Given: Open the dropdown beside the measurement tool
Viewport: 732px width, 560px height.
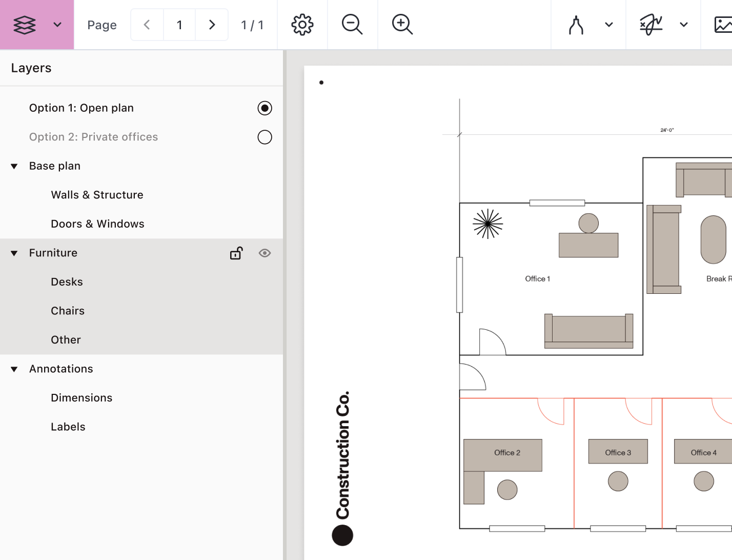Looking at the screenshot, I should click(x=609, y=25).
